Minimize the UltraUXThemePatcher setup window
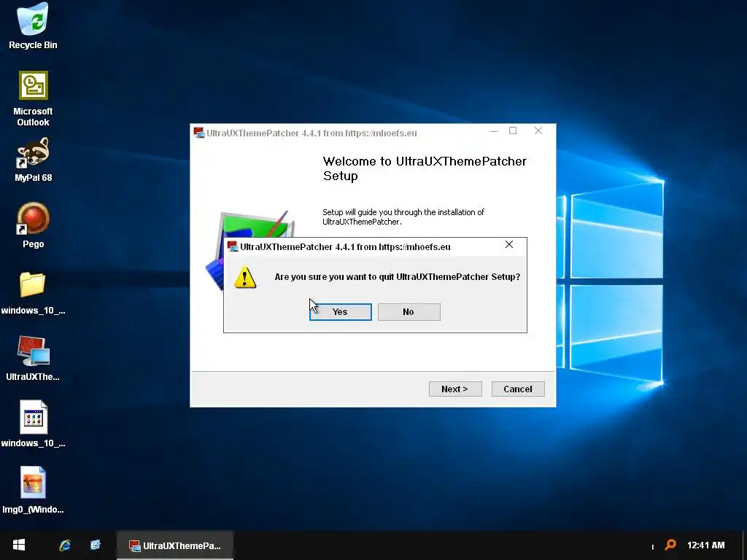Screen dimensions: 747x560 (494, 131)
